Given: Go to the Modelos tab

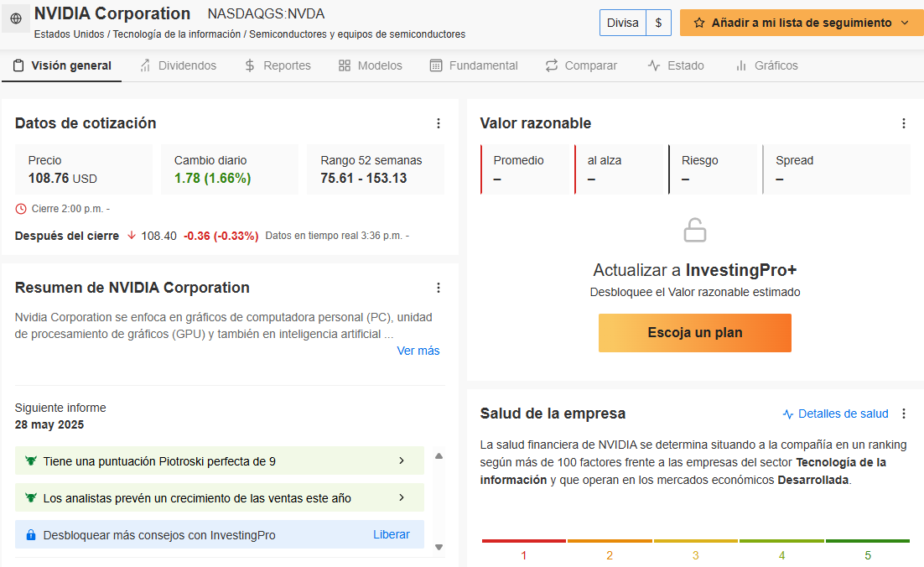Looking at the screenshot, I should 371,65.
